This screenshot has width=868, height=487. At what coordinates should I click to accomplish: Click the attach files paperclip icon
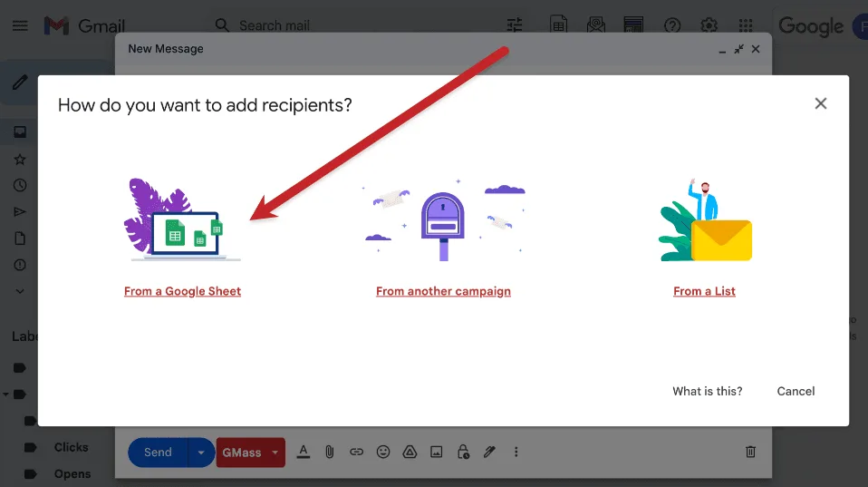[330, 452]
